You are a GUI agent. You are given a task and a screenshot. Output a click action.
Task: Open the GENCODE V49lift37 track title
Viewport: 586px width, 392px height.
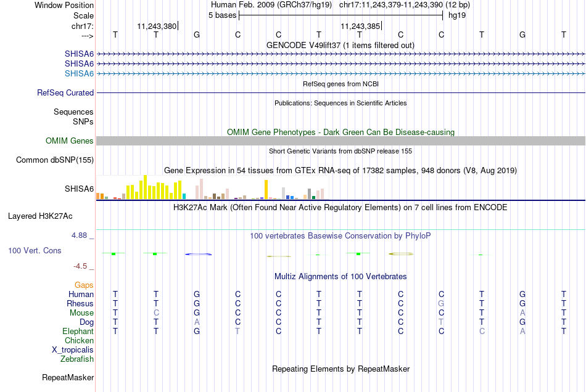click(x=340, y=45)
